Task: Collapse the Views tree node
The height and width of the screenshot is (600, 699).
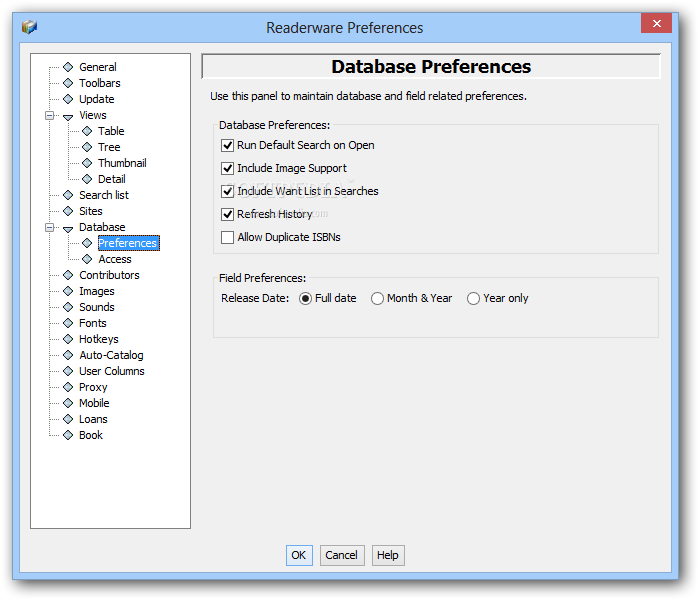Action: (x=50, y=116)
